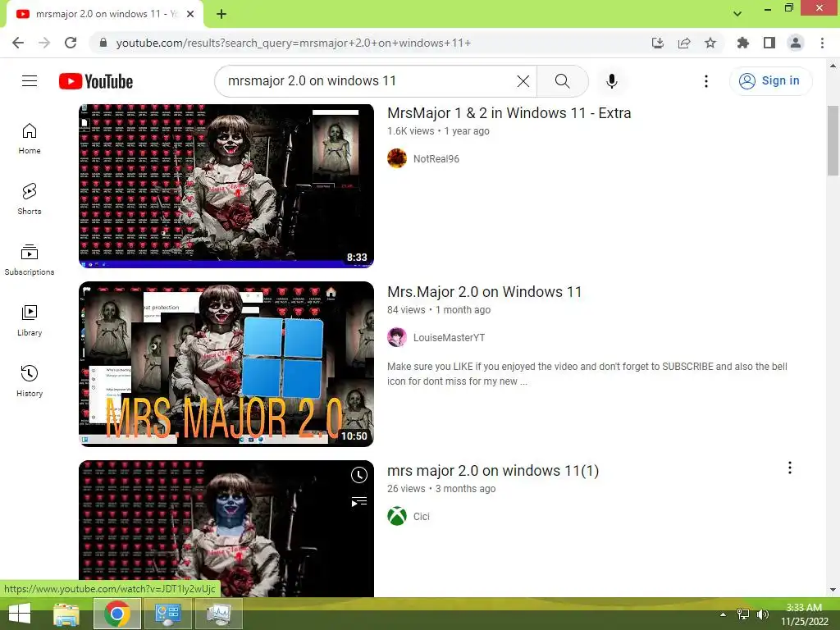Open Library in the sidebar

30,321
